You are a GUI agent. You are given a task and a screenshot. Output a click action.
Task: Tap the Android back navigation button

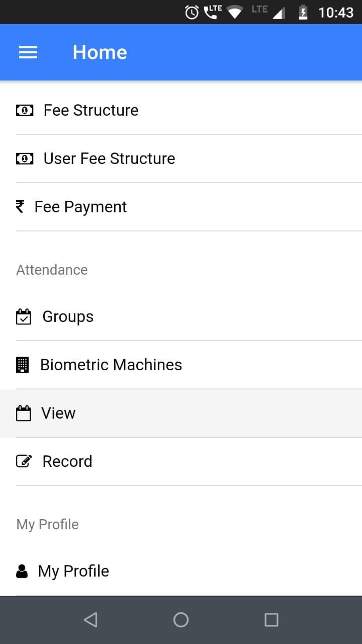90,620
